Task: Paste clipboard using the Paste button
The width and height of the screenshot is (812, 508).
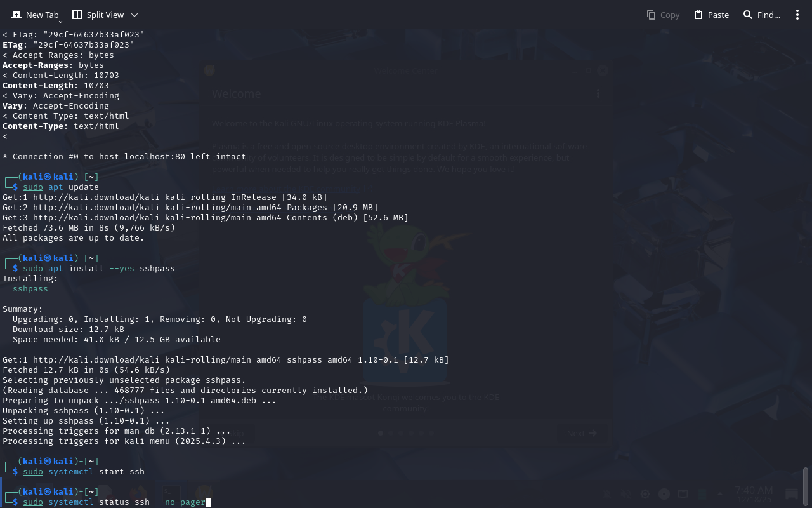Action: tap(711, 15)
